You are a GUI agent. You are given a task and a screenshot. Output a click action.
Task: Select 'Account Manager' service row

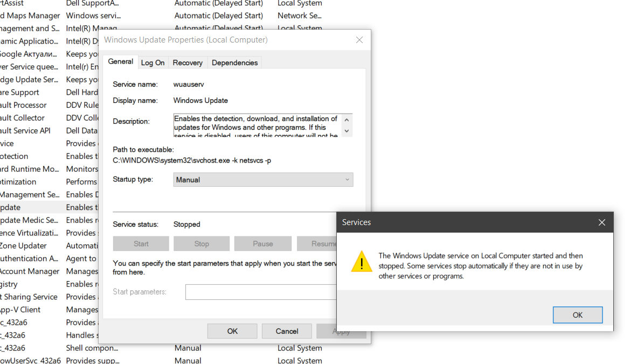[30, 271]
